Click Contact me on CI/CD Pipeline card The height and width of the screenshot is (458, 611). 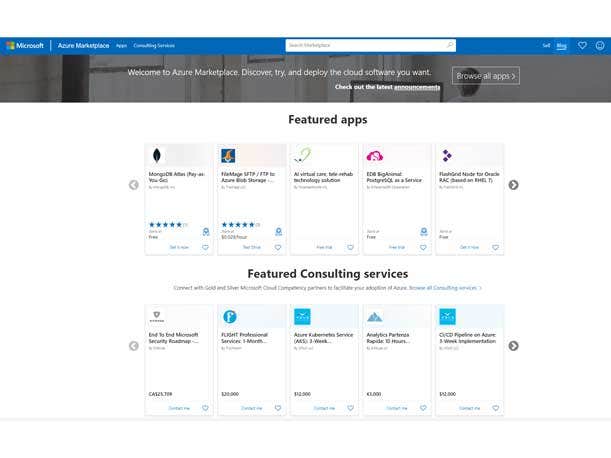(x=469, y=408)
